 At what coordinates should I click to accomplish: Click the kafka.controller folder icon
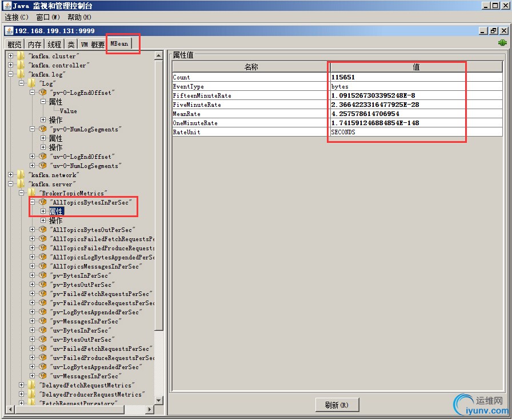coord(21,65)
